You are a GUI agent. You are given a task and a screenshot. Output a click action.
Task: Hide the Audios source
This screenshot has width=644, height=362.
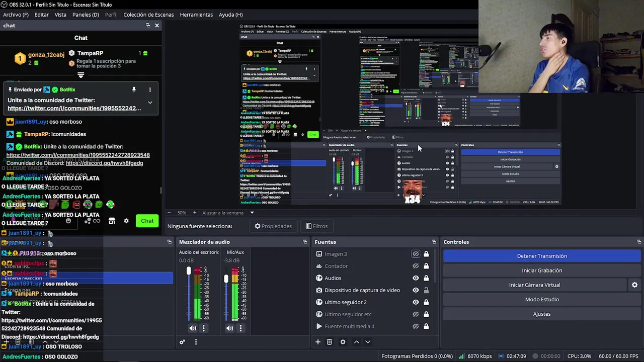point(416,278)
